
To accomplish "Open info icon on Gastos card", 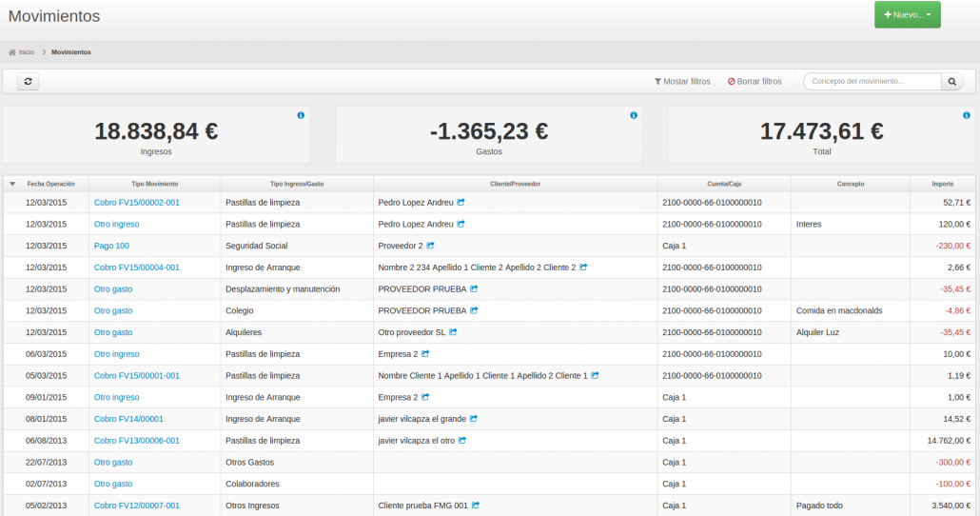I will point(634,115).
